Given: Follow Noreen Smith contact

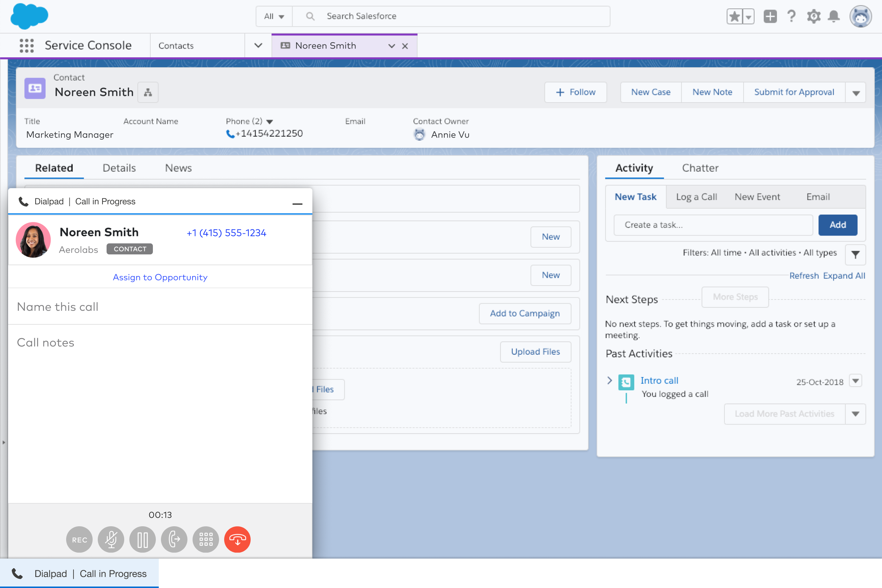Looking at the screenshot, I should pos(576,92).
